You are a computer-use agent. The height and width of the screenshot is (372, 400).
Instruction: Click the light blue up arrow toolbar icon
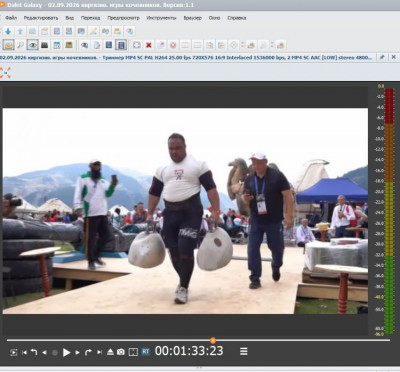coord(20,31)
